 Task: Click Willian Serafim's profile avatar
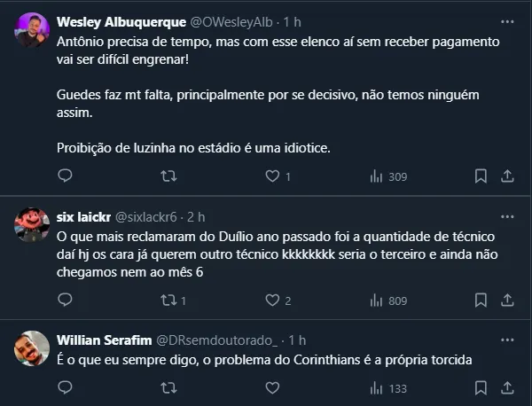(x=32, y=348)
